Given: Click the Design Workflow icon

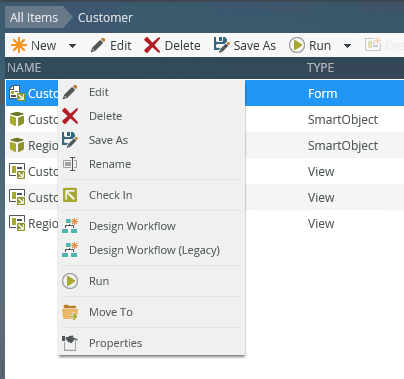Looking at the screenshot, I should point(70,226).
